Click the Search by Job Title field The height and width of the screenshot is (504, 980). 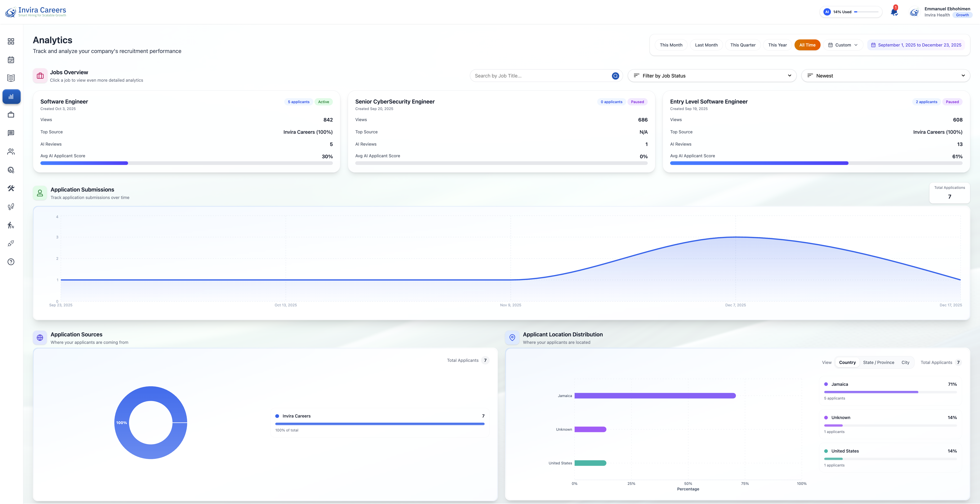point(540,76)
